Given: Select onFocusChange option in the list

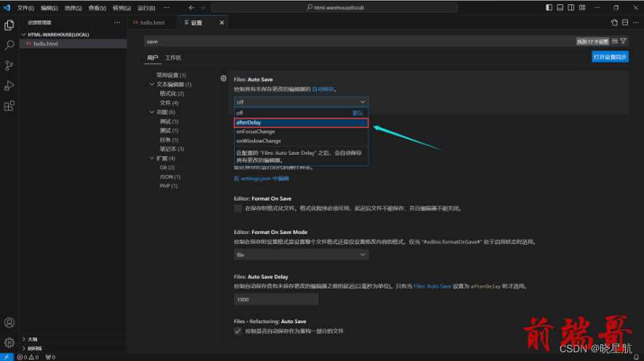Looking at the screenshot, I should (x=301, y=131).
